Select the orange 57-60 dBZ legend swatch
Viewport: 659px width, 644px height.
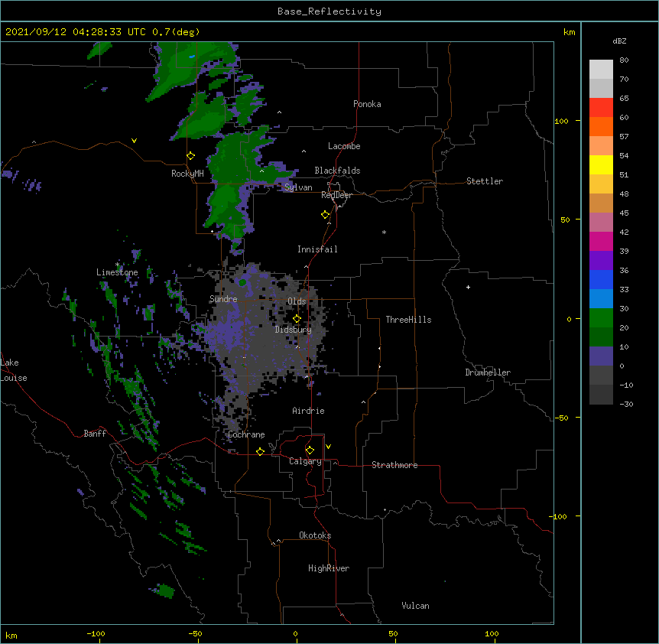pyautogui.click(x=601, y=126)
